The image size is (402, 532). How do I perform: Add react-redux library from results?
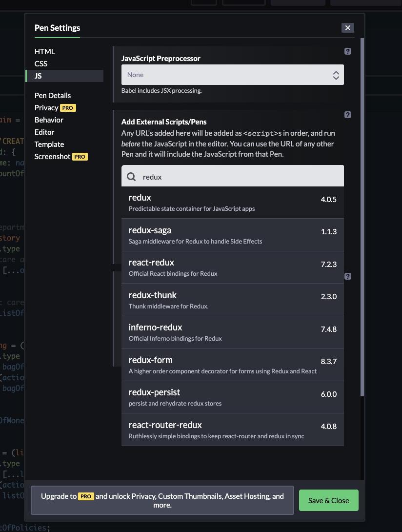[x=232, y=267]
